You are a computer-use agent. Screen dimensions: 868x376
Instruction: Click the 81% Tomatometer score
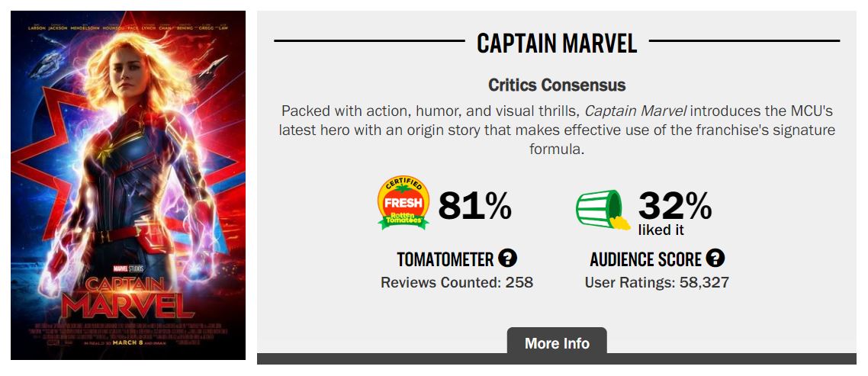[474, 206]
